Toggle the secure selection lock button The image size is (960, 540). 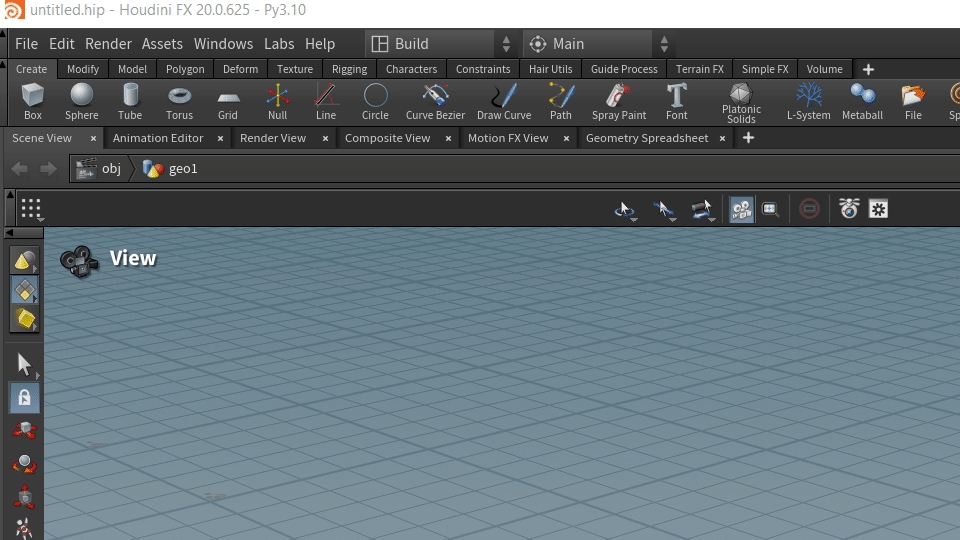25,397
